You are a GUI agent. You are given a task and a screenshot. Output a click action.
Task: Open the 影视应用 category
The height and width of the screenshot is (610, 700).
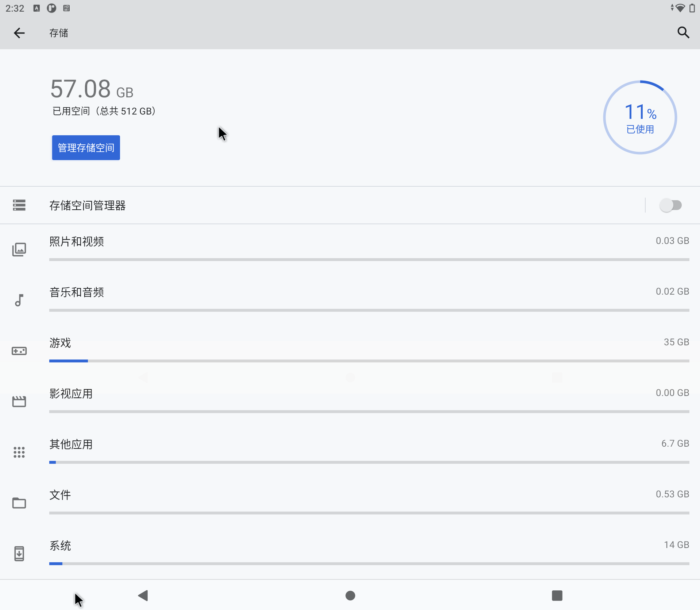(x=350, y=402)
